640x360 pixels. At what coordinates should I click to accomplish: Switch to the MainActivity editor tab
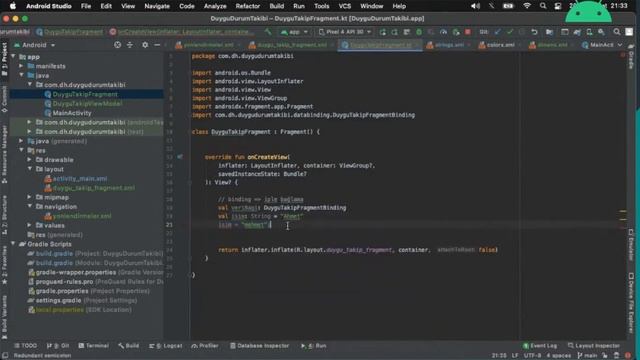pyautogui.click(x=598, y=45)
